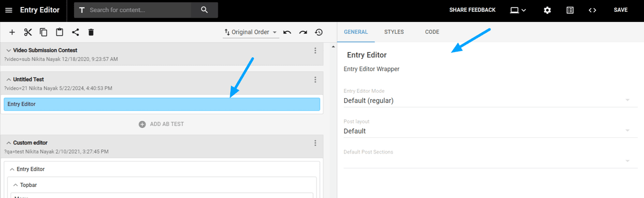Click the ADD AB TEST label
The image size is (644, 198).
[x=167, y=124]
